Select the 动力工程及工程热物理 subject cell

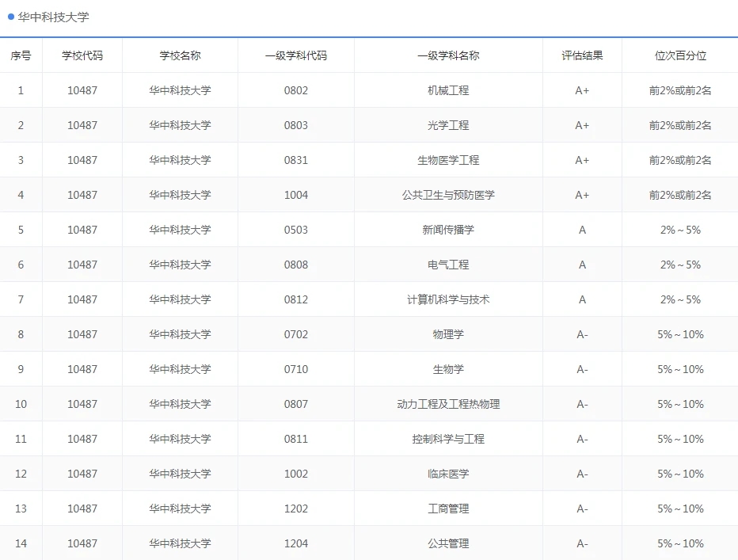[x=448, y=404]
